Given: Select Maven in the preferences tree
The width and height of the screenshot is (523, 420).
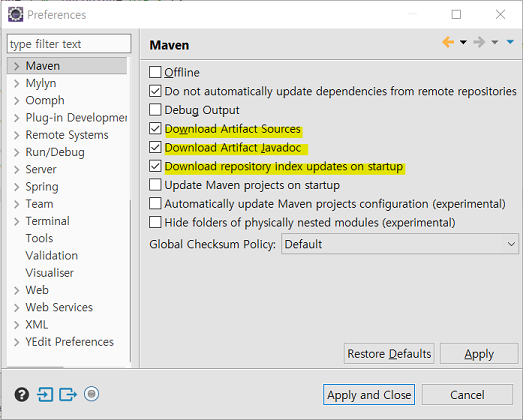Looking at the screenshot, I should (43, 66).
